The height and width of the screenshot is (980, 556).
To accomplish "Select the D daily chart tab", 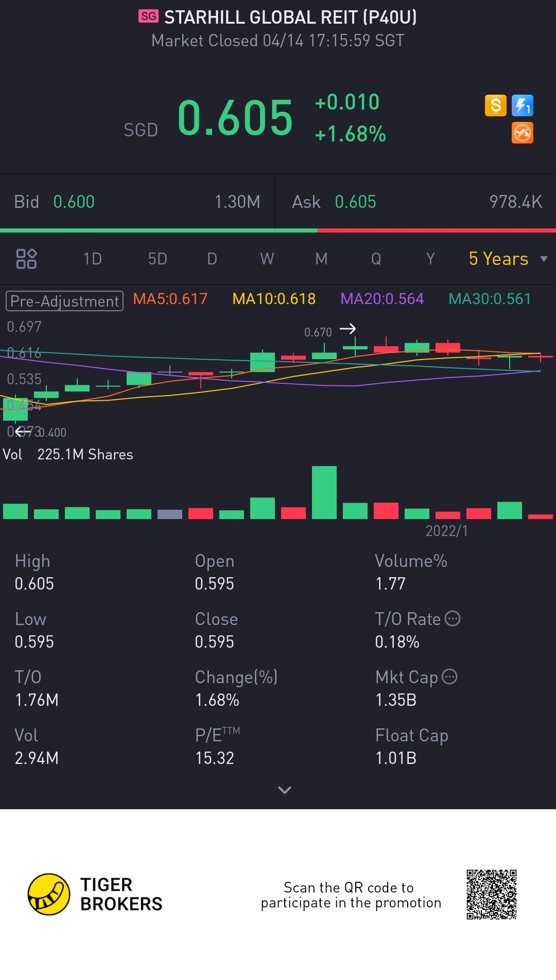I will pyautogui.click(x=212, y=259).
